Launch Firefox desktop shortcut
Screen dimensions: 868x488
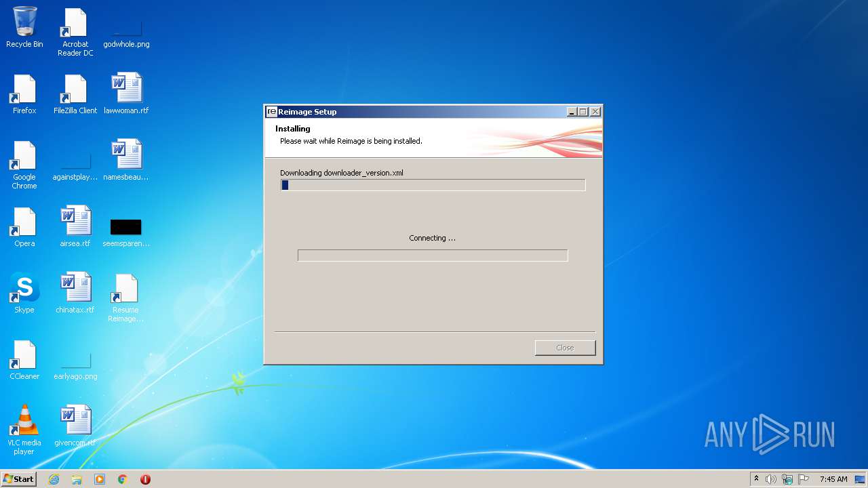click(x=24, y=95)
